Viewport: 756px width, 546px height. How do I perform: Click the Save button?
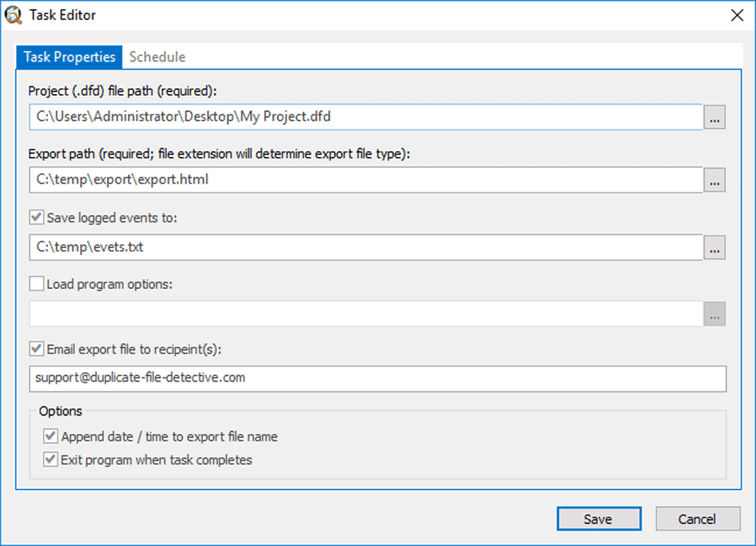pyautogui.click(x=598, y=518)
